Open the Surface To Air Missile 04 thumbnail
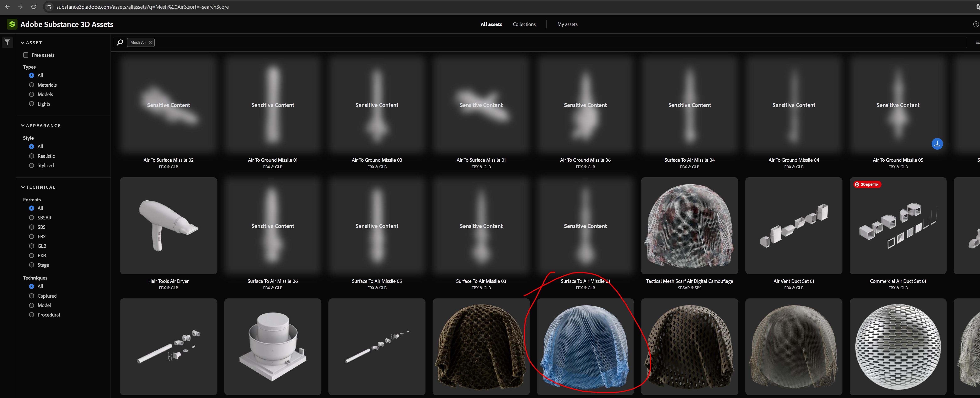Image resolution: width=980 pixels, height=398 pixels. (689, 105)
